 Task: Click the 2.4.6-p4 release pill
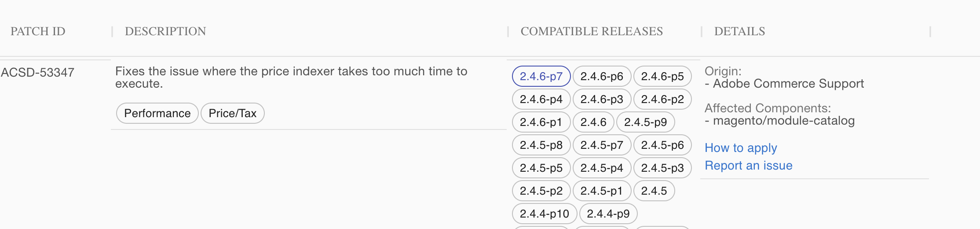541,99
